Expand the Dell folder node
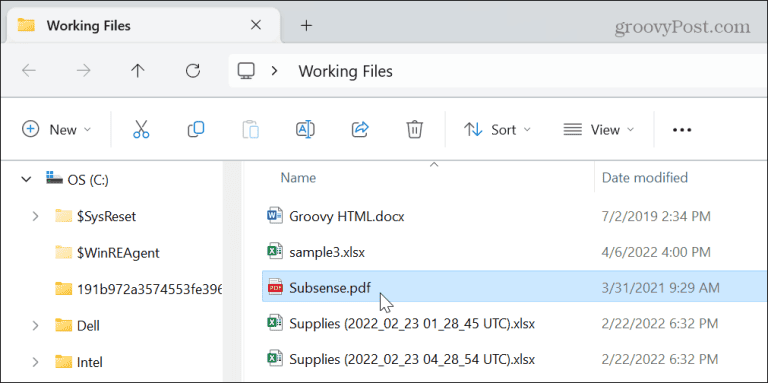Screen dimensions: 768x383 (35, 325)
